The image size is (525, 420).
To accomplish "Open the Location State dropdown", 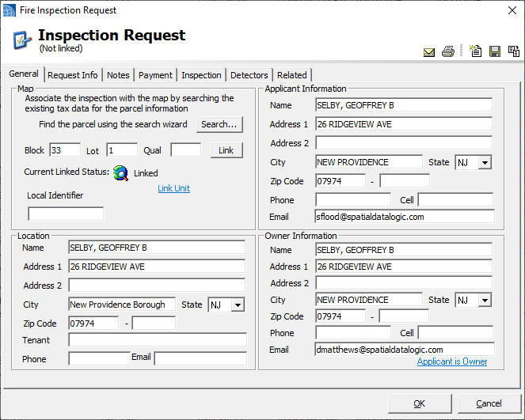I will click(238, 305).
